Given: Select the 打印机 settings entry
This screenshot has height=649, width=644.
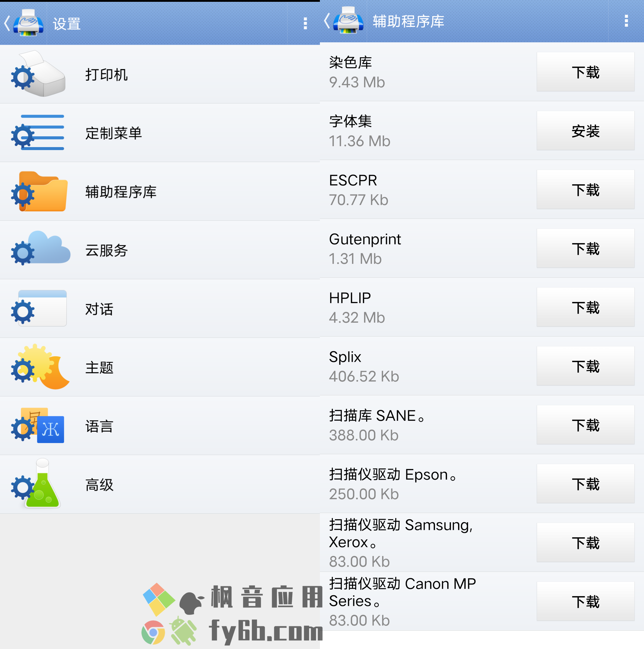Looking at the screenshot, I should (x=160, y=74).
